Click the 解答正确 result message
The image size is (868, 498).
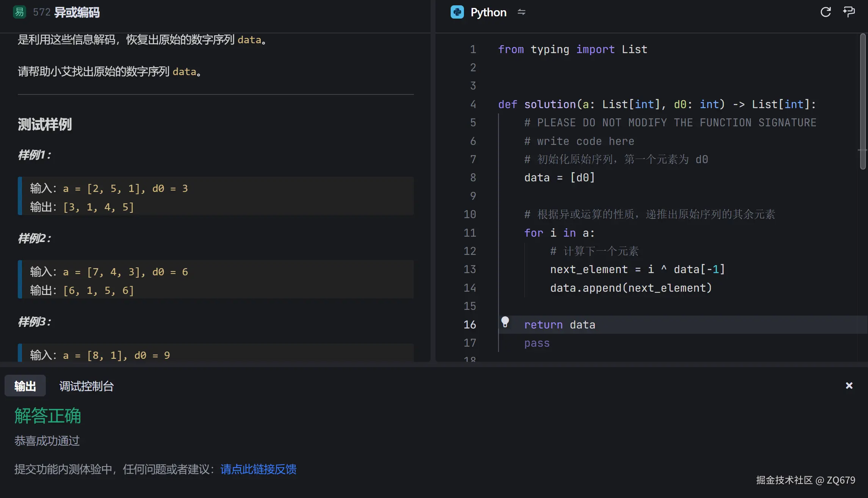(x=48, y=416)
